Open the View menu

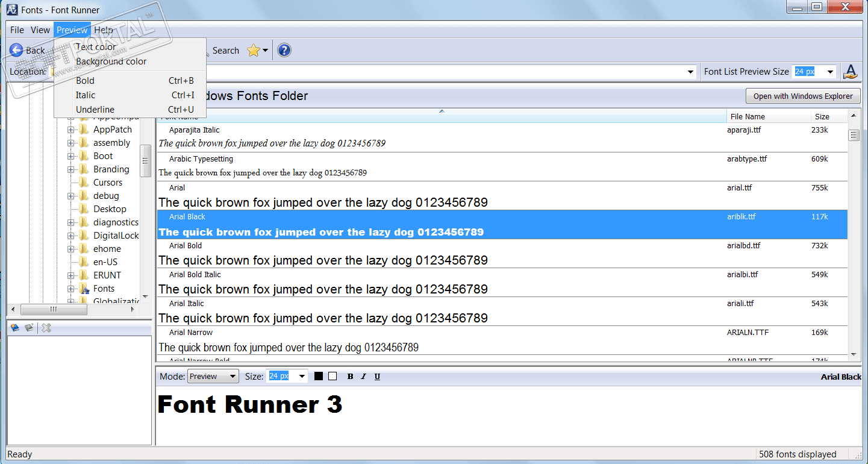click(x=40, y=30)
